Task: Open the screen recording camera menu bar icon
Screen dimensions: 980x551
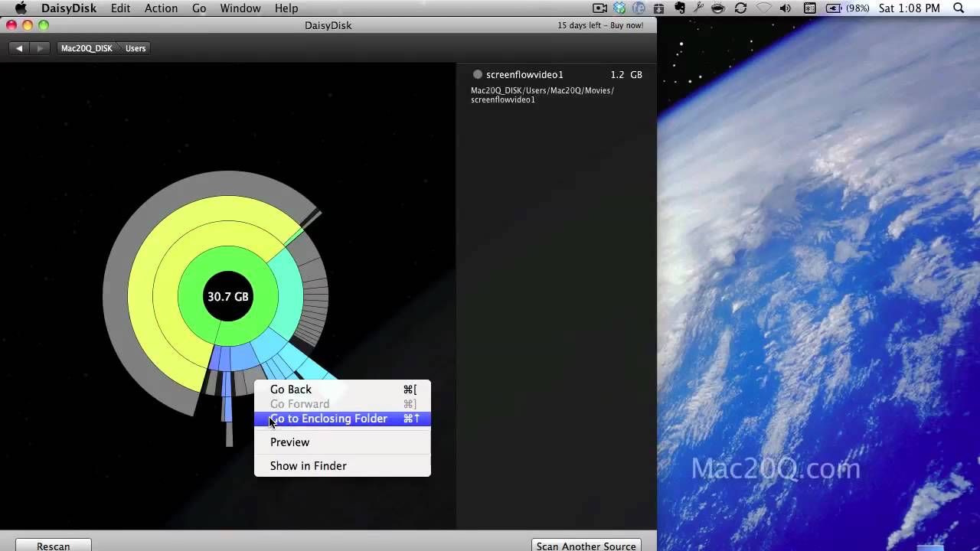Action: pos(600,8)
